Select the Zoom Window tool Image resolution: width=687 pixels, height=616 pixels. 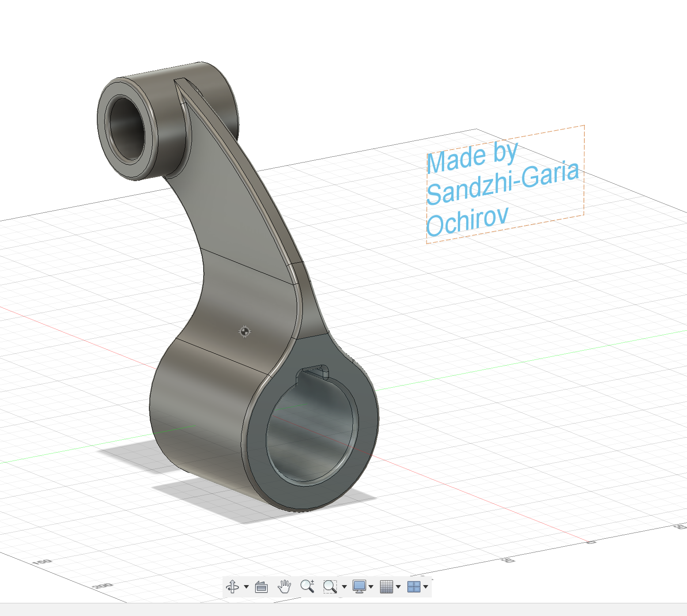pos(330,587)
